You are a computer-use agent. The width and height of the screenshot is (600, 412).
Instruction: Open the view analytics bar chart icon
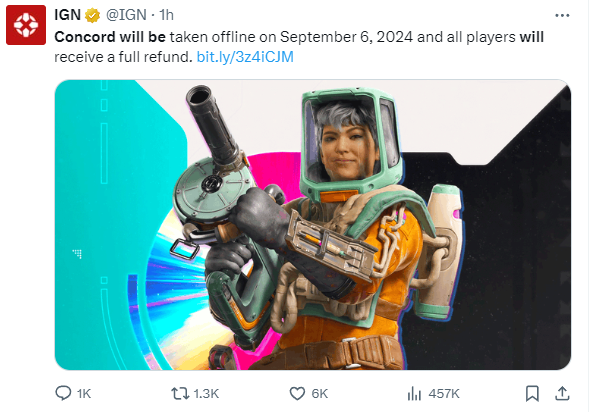click(414, 393)
